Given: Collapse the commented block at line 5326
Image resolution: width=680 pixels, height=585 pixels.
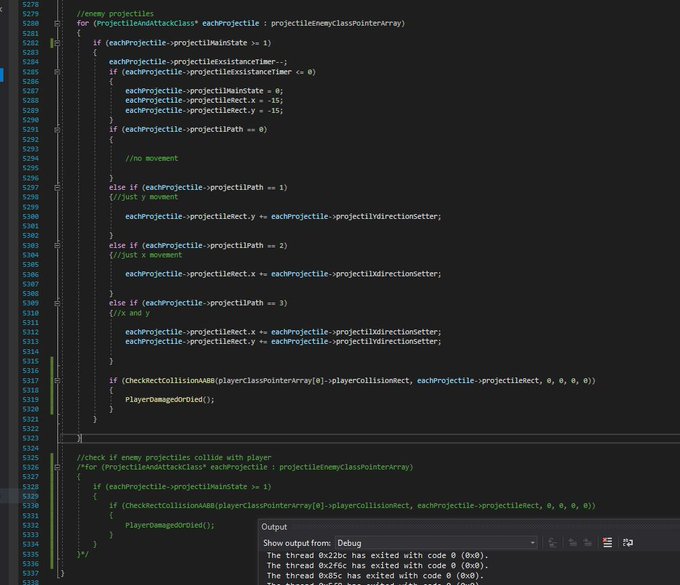Looking at the screenshot, I should (x=57, y=467).
